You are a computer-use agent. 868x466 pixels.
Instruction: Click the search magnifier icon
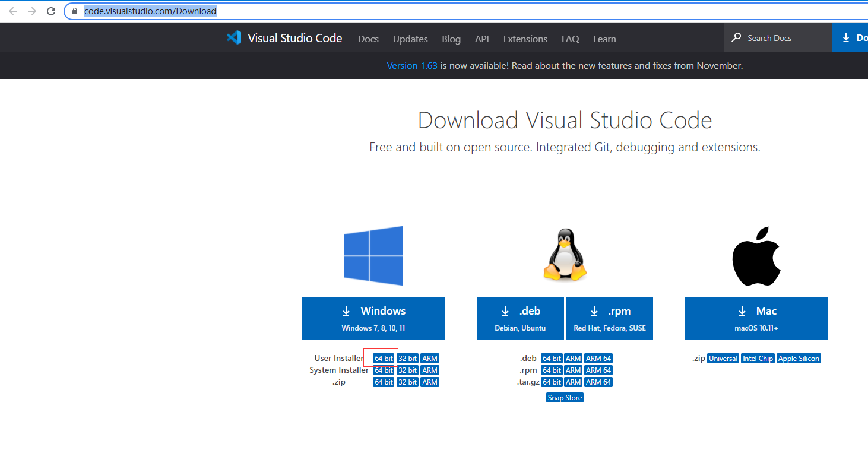(736, 37)
